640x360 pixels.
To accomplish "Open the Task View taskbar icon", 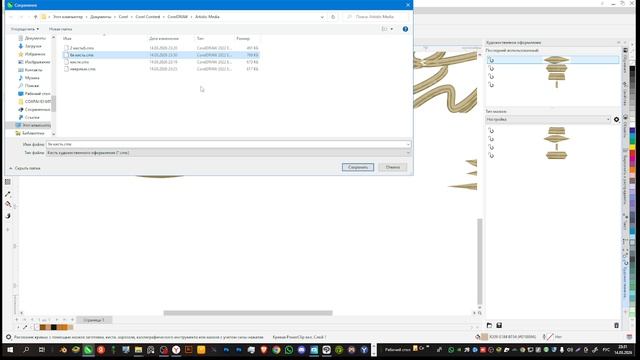I will [x=41, y=350].
